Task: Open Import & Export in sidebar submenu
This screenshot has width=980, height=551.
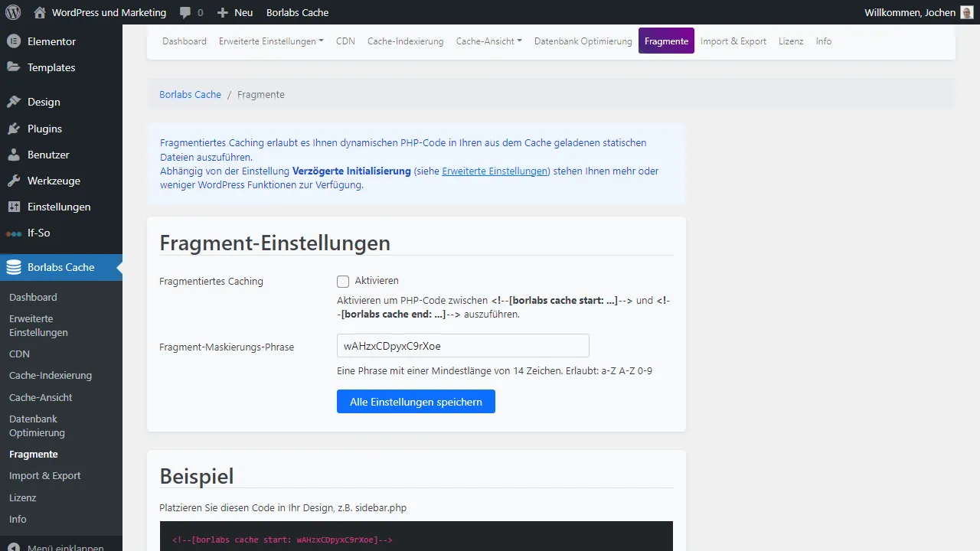Action: pyautogui.click(x=44, y=476)
